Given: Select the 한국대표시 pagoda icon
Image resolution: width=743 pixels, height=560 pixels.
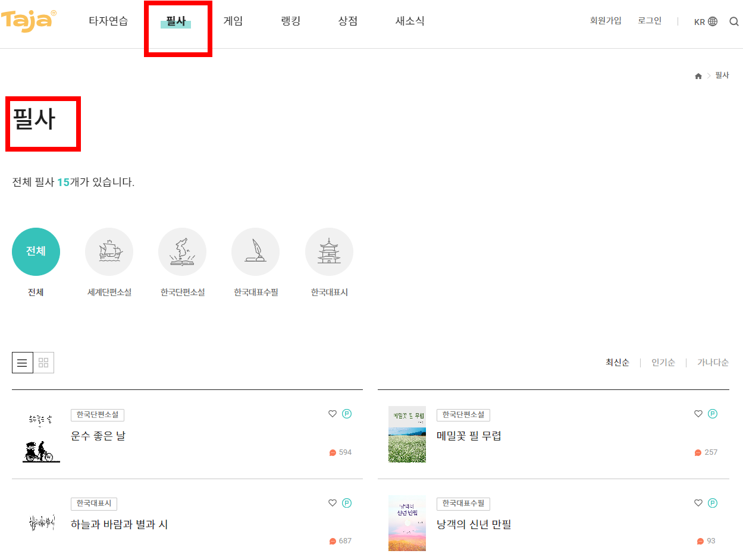Looking at the screenshot, I should pyautogui.click(x=329, y=251).
